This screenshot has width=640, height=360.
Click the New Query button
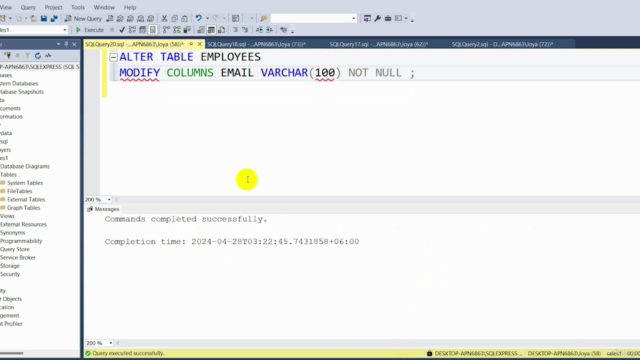click(x=83, y=18)
